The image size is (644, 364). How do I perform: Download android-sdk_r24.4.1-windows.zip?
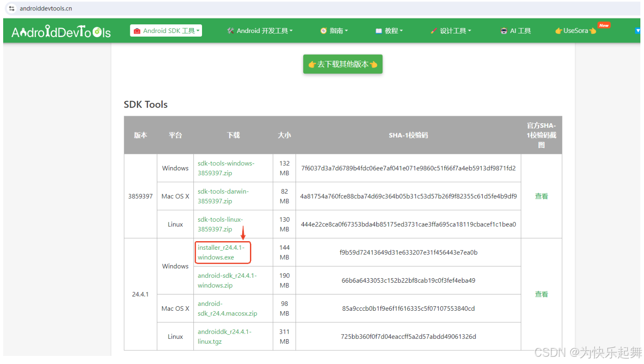[x=227, y=280]
